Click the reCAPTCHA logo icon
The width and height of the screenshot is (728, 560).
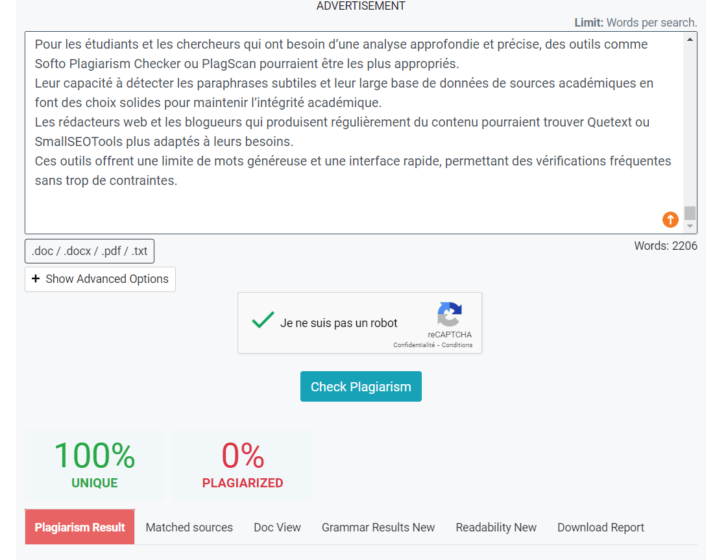pyautogui.click(x=450, y=314)
